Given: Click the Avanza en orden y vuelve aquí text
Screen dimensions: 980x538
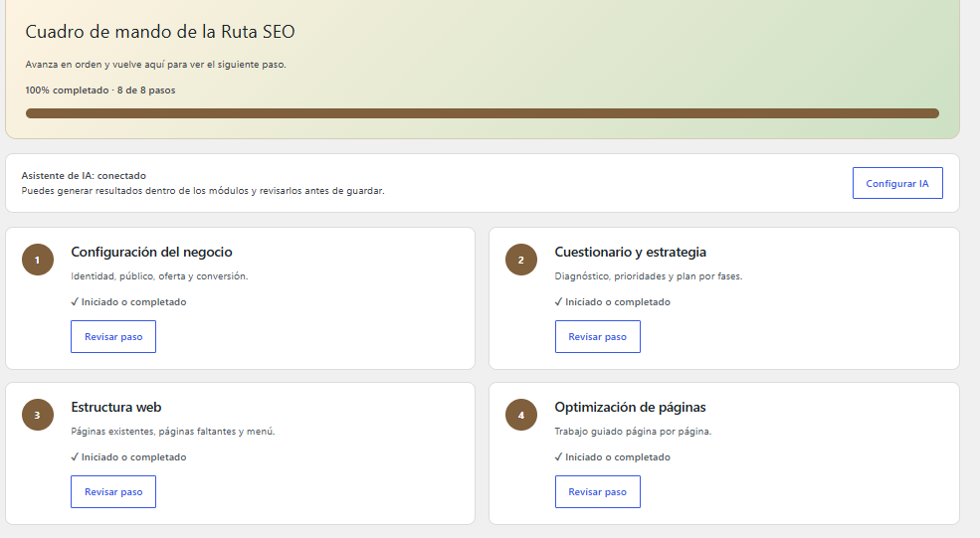Looking at the screenshot, I should point(155,65).
